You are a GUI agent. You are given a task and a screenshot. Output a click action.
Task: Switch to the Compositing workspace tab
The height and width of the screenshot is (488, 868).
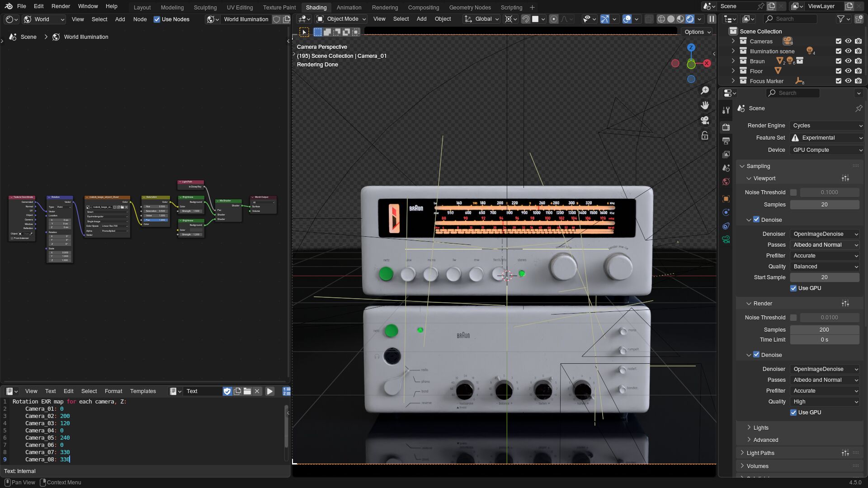pyautogui.click(x=423, y=7)
